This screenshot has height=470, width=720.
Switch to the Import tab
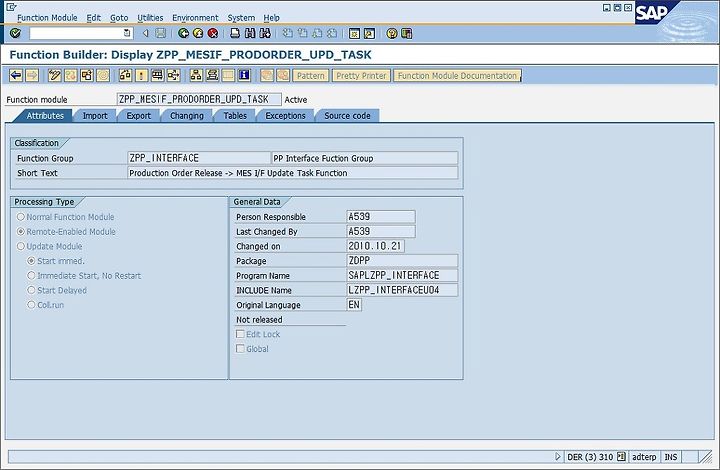[x=95, y=116]
